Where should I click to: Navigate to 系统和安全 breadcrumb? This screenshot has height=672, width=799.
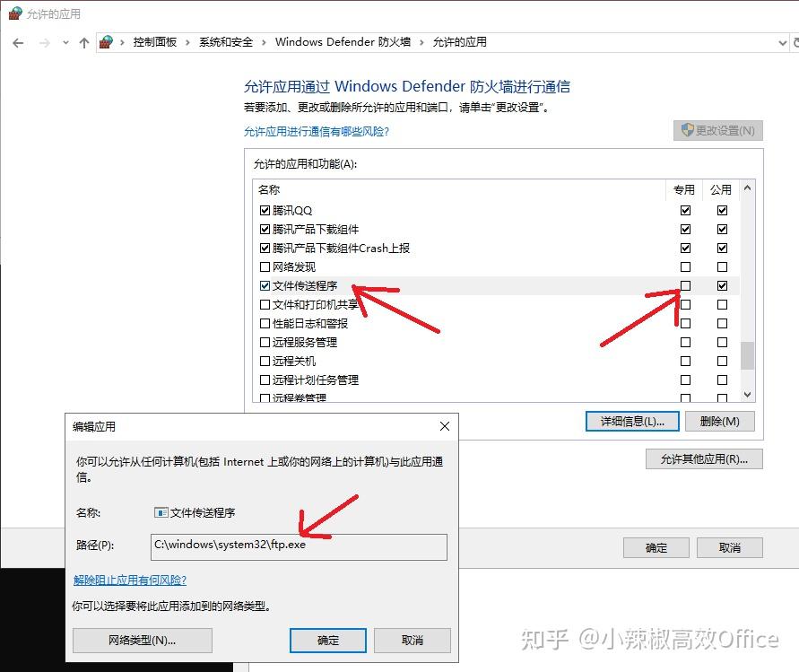(226, 42)
